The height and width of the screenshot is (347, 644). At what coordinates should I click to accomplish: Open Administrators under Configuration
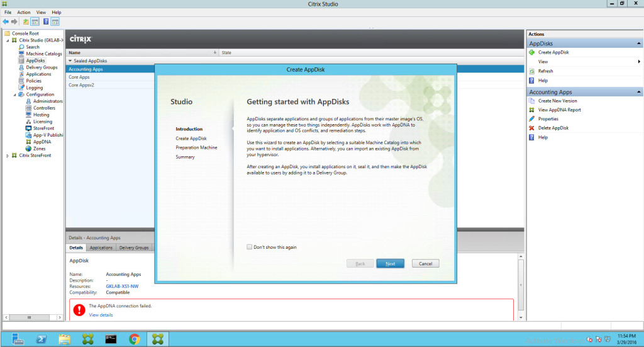[x=48, y=101]
